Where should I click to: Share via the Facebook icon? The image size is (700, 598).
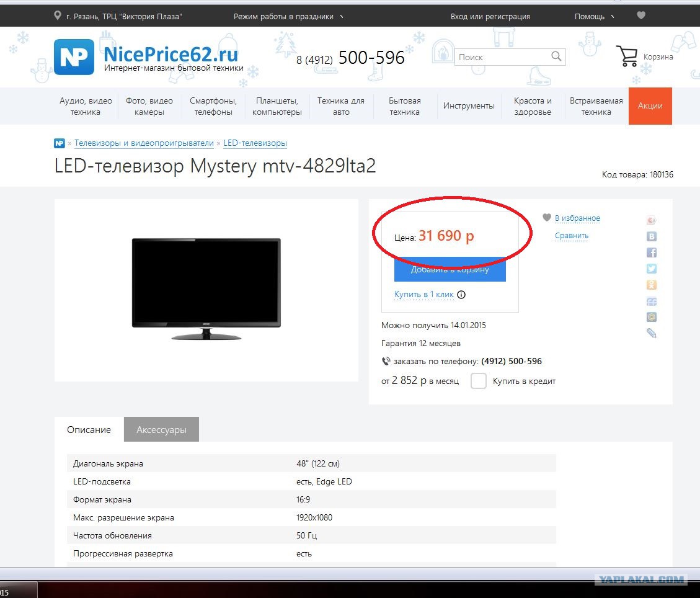[652, 252]
